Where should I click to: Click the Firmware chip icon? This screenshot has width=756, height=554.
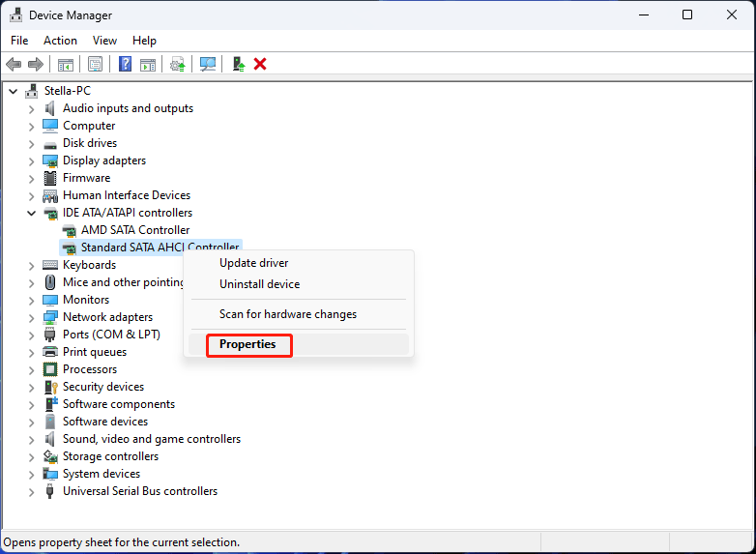[x=50, y=178]
